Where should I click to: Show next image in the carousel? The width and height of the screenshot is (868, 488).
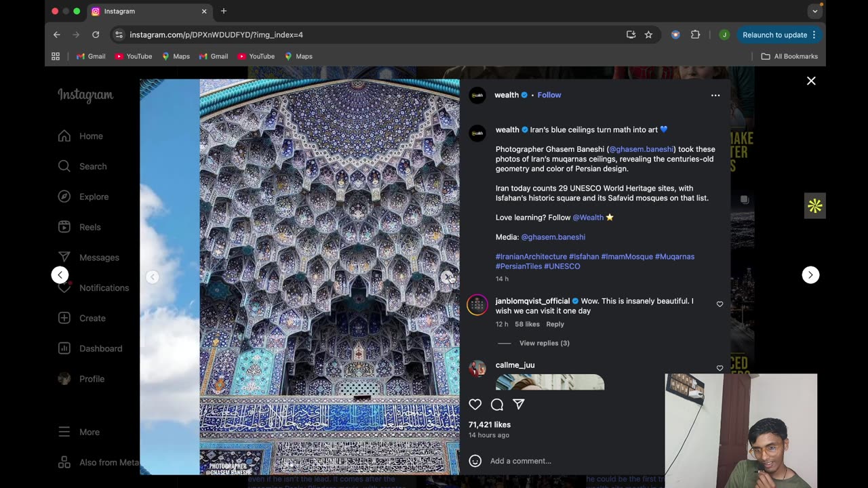(x=447, y=277)
